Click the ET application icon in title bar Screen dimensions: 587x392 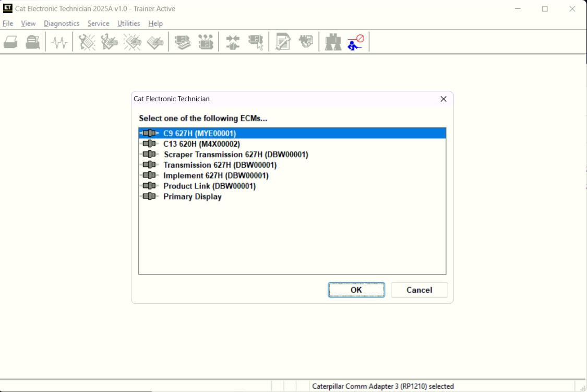[x=7, y=8]
